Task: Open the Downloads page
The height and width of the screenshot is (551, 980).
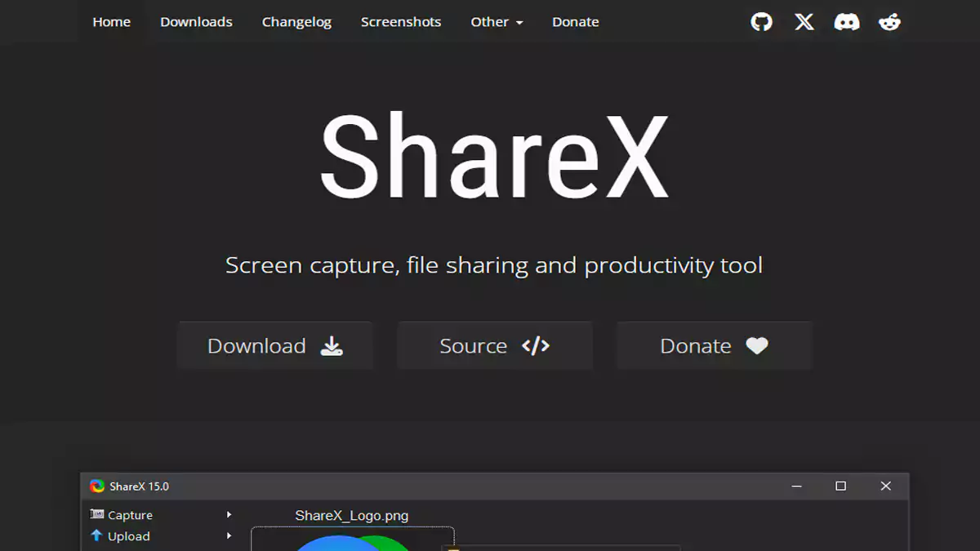Action: click(196, 22)
